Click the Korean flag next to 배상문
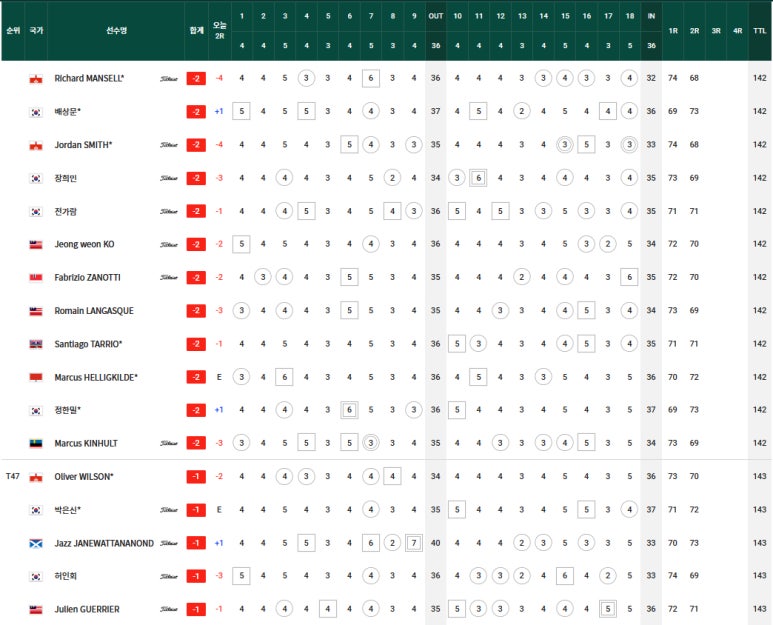This screenshot has width=773, height=625. pyautogui.click(x=35, y=112)
